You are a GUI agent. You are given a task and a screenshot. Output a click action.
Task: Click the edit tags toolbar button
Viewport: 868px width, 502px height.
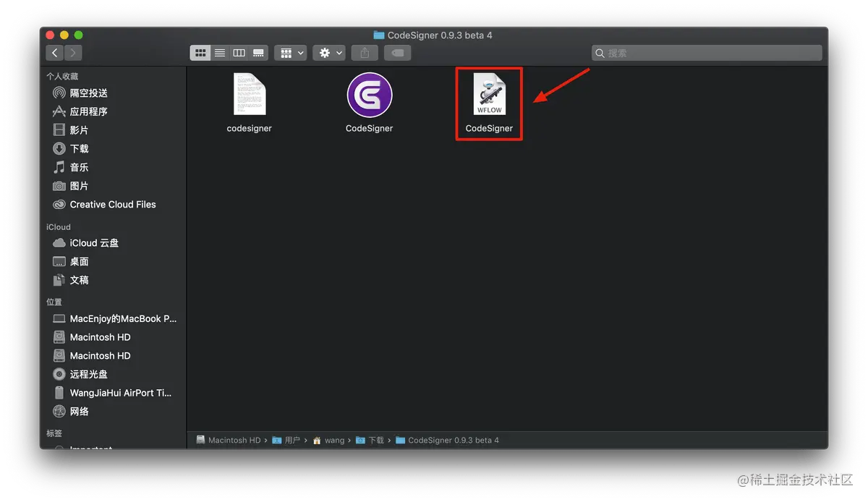[397, 53]
